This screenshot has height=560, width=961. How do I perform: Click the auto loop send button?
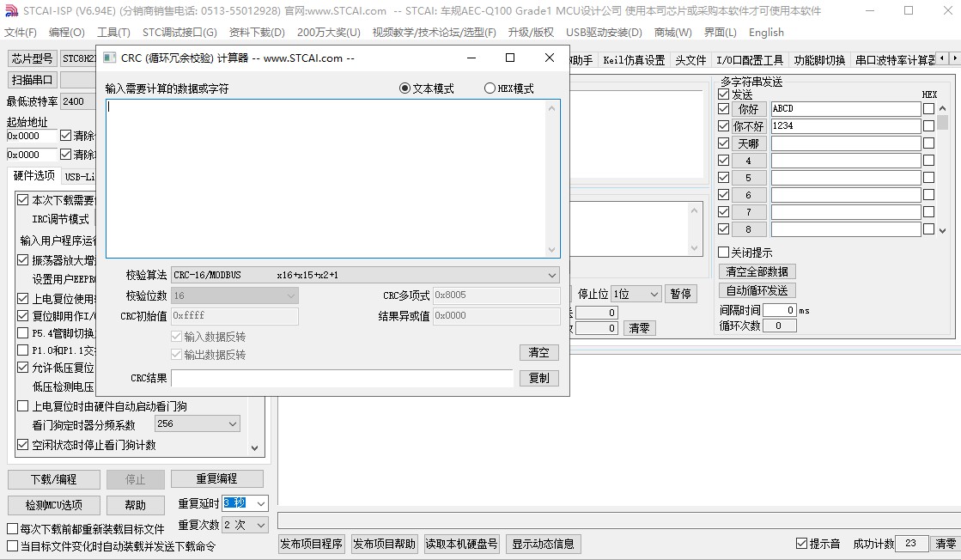(x=757, y=290)
